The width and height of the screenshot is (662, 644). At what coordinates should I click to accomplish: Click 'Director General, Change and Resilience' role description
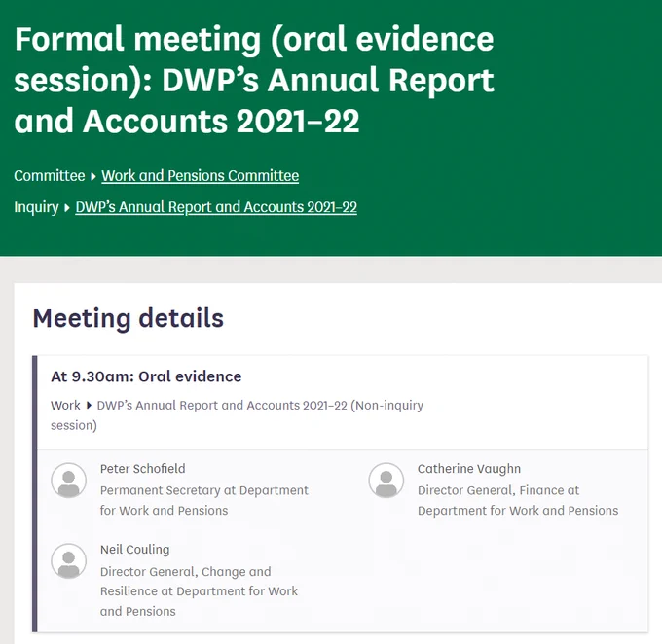coord(199,591)
